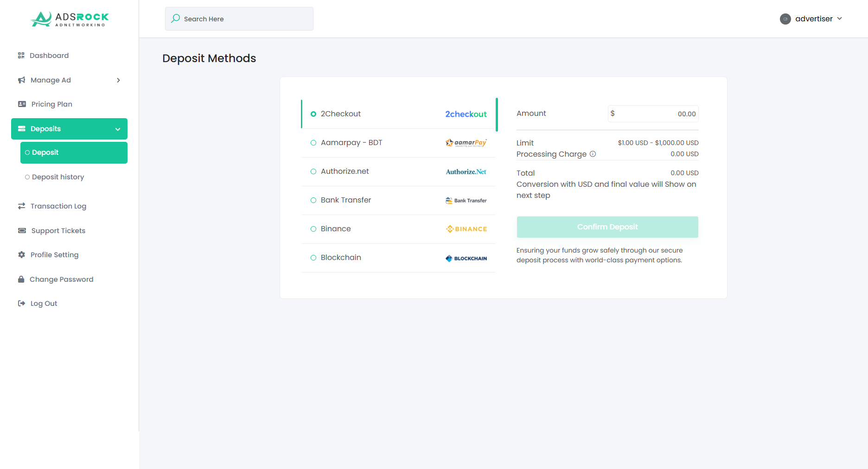Collapse the Deposits menu section
Viewport: 868px width, 469px height.
(117, 129)
